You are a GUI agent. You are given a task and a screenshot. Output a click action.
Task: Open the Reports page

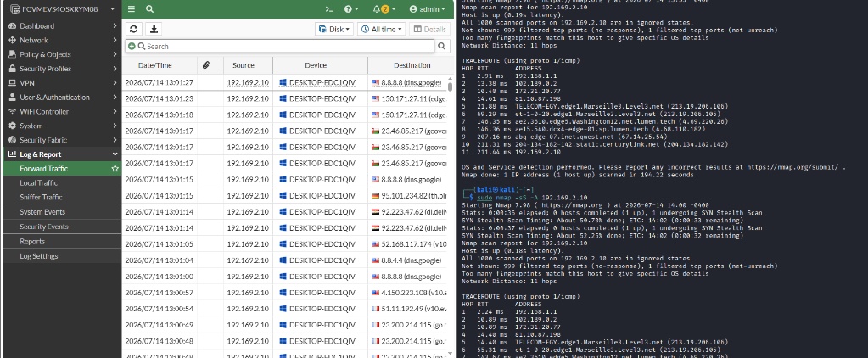pos(32,241)
